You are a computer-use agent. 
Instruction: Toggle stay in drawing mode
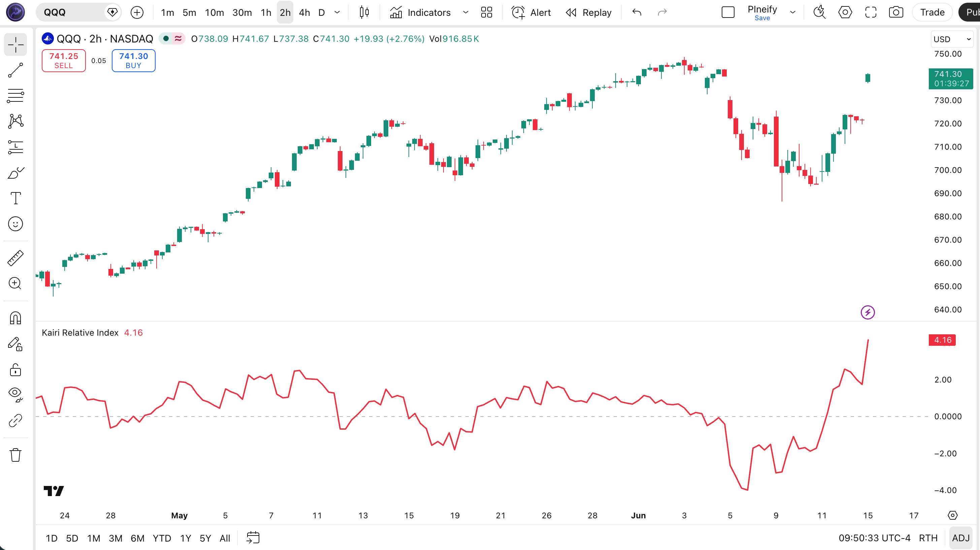15,344
